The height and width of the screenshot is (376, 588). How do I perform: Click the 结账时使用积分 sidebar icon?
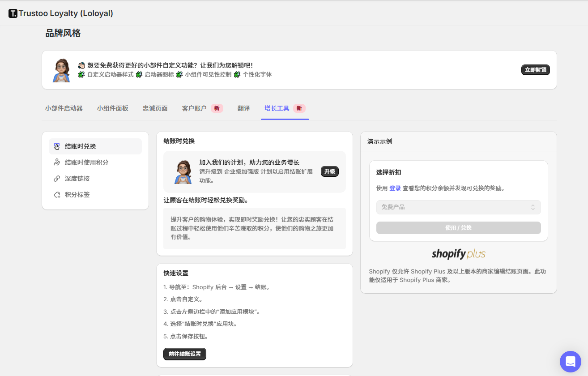click(x=57, y=162)
